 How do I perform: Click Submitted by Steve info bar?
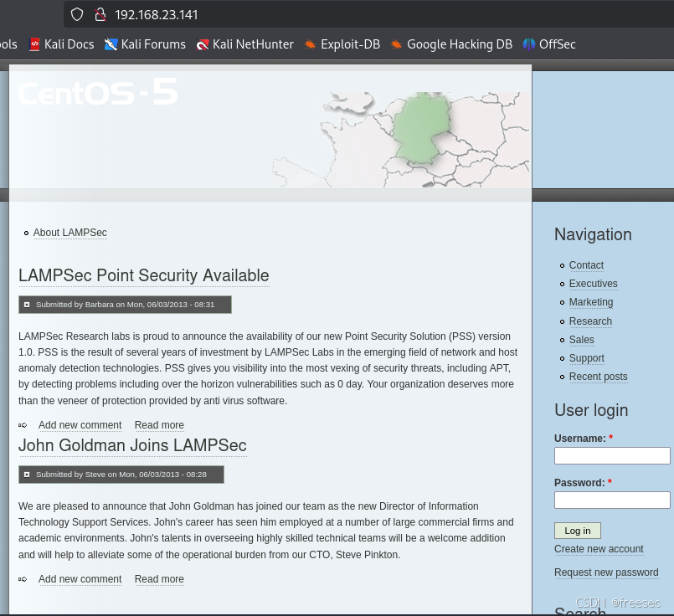(121, 475)
